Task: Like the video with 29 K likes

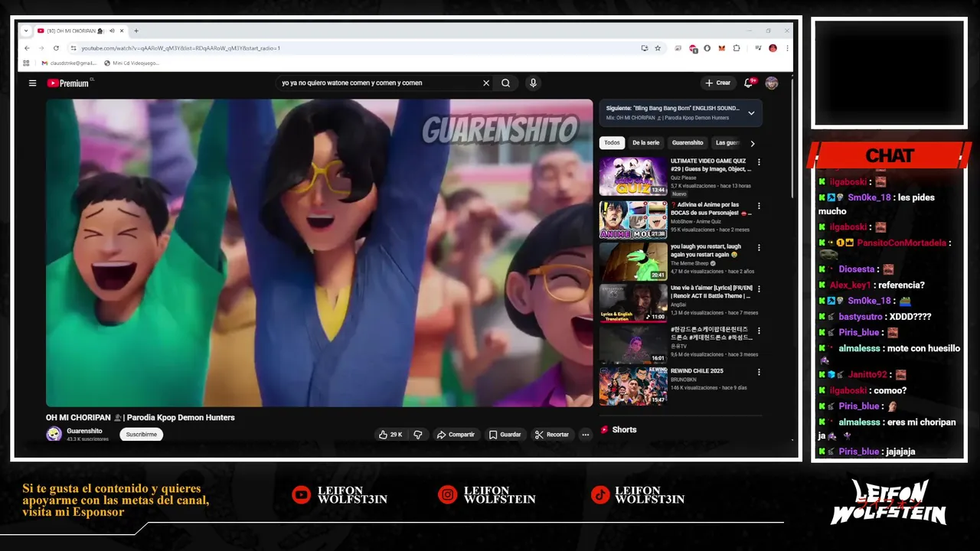Action: coord(390,435)
